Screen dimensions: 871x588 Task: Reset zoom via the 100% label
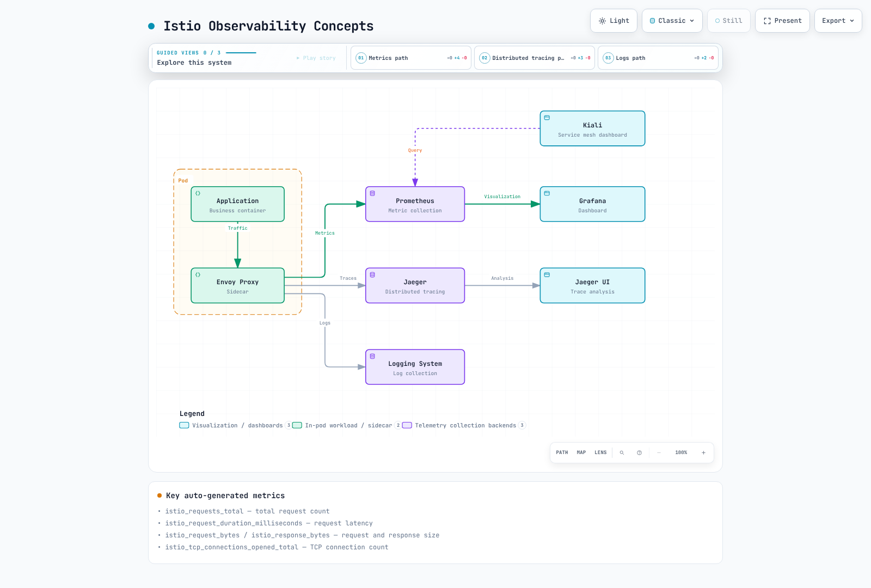681,452
